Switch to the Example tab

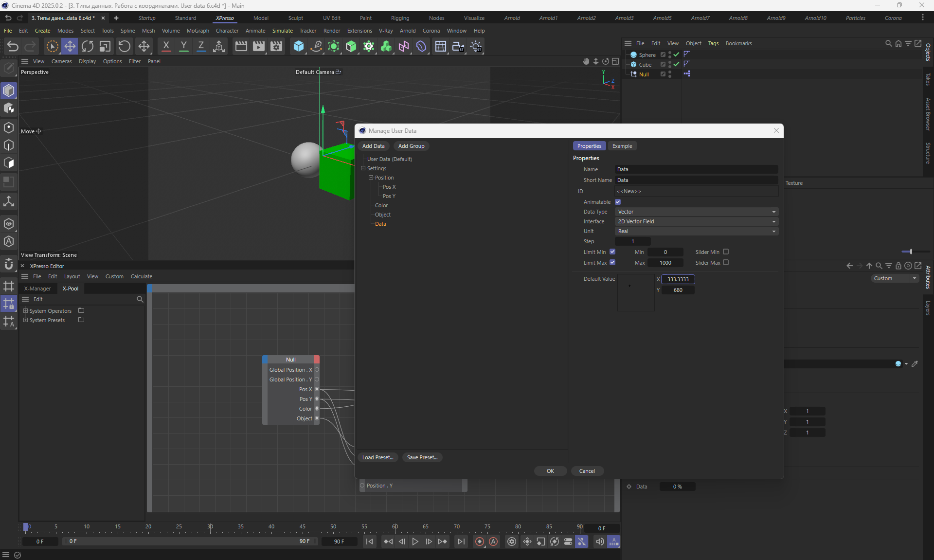click(622, 146)
